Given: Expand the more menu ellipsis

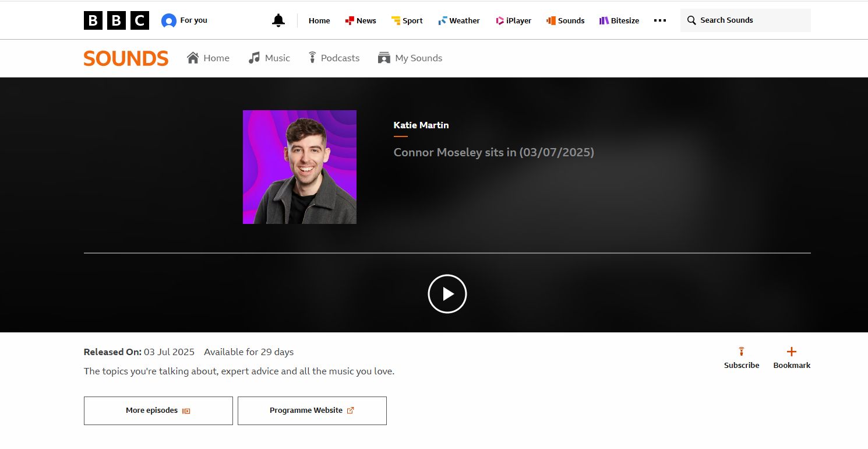Looking at the screenshot, I should click(x=659, y=20).
